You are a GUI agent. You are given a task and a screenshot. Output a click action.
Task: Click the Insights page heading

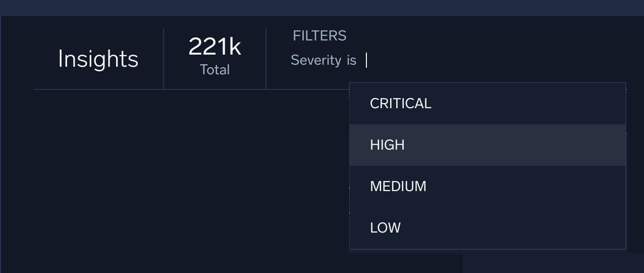(98, 59)
